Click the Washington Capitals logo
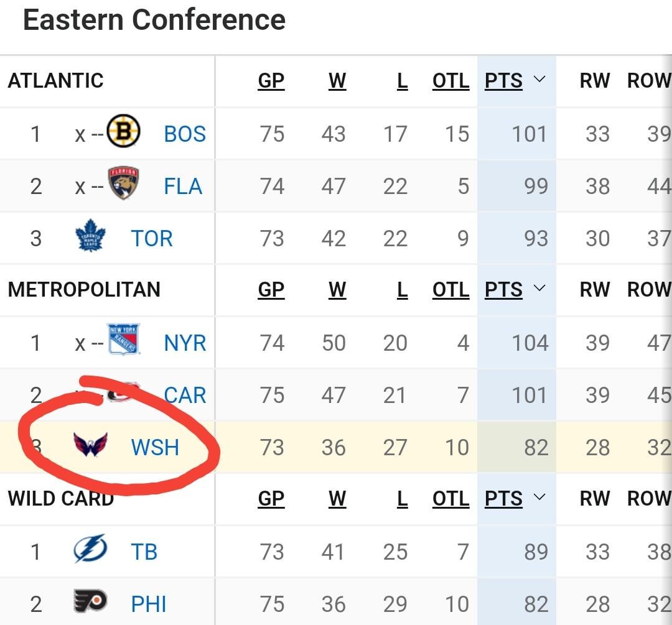This screenshot has height=625, width=672. (90, 446)
